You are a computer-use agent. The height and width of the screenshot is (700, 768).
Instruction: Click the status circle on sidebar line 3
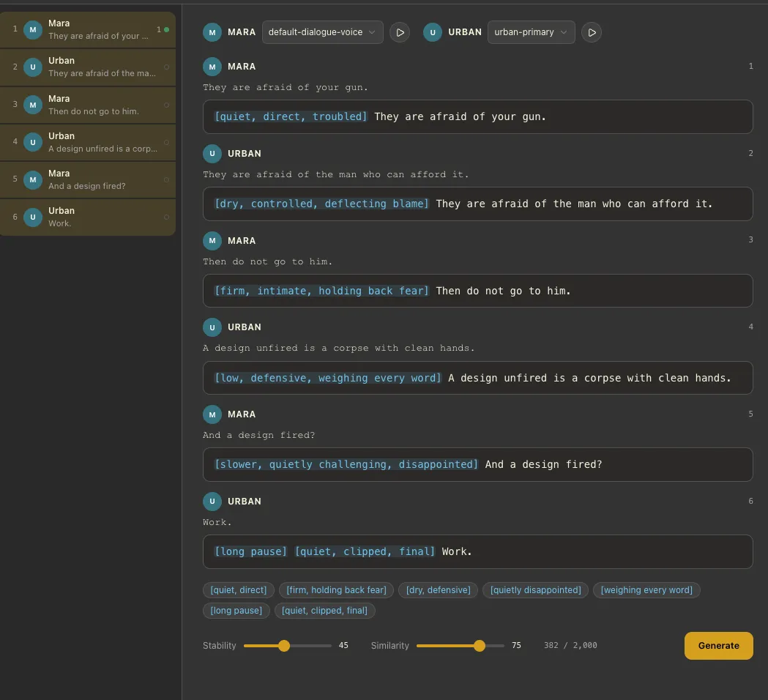(x=166, y=105)
